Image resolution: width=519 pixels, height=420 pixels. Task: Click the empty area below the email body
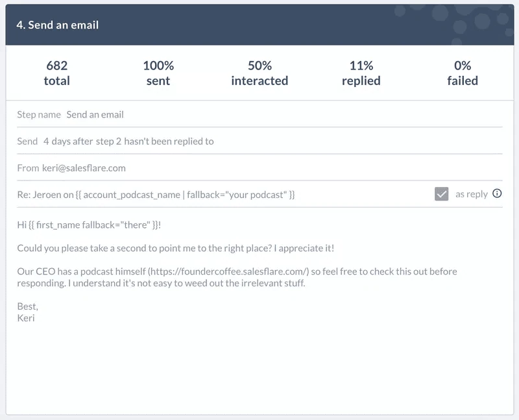point(259,367)
